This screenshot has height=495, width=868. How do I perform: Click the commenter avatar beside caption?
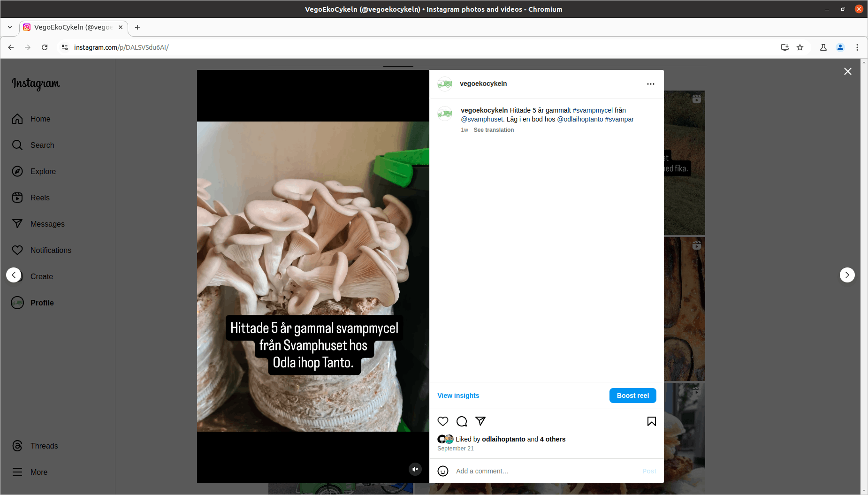445,113
